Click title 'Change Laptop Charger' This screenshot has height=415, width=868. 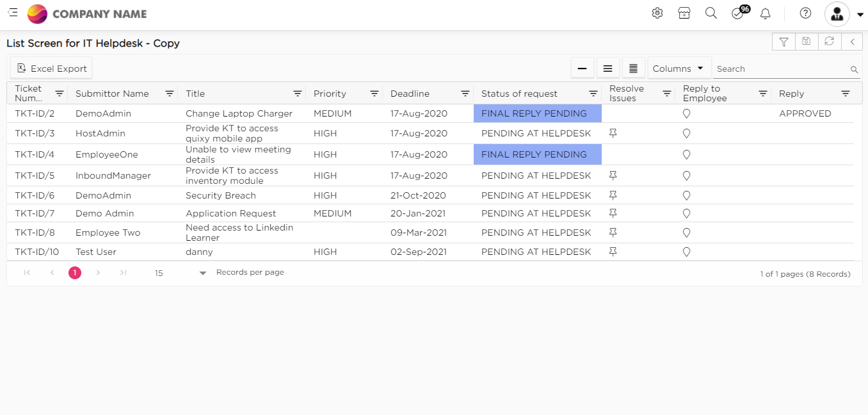click(x=239, y=113)
